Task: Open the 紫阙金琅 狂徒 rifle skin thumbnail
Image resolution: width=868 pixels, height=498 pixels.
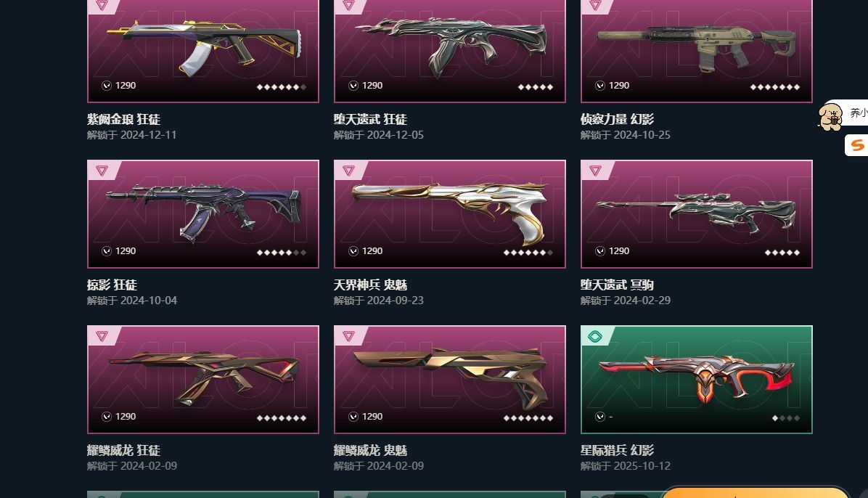Action: tap(203, 50)
